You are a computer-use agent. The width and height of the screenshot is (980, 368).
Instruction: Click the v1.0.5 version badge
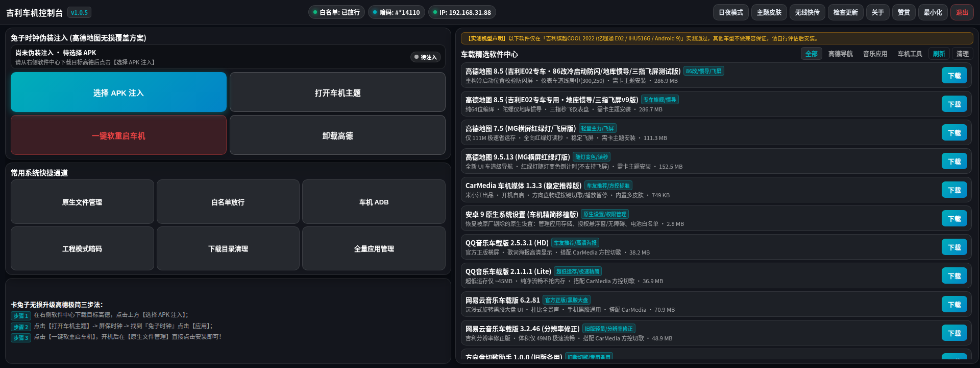click(x=79, y=12)
